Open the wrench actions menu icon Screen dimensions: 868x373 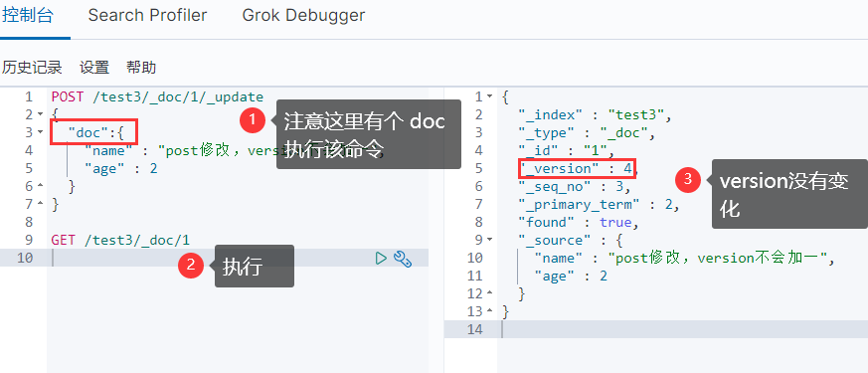pyautogui.click(x=403, y=259)
